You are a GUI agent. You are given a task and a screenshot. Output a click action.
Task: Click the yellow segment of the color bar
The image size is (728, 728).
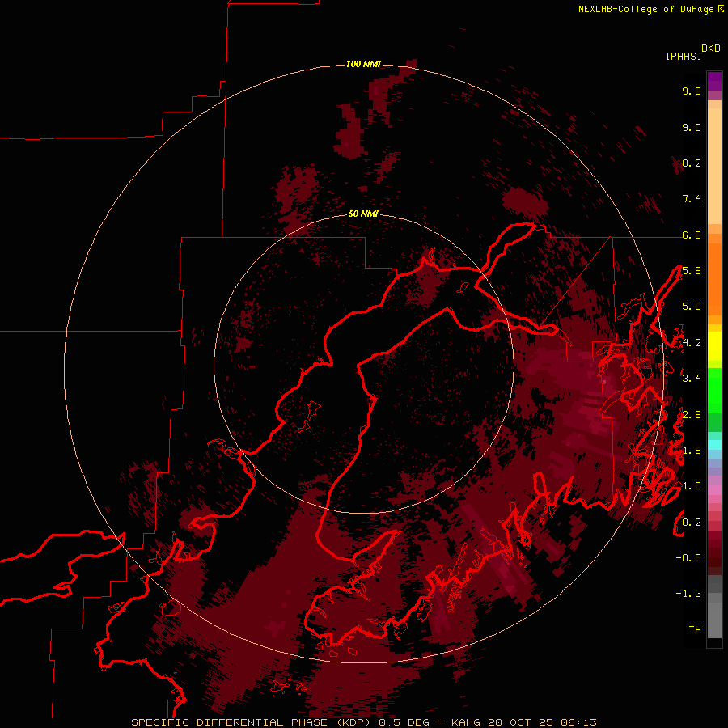pyautogui.click(x=714, y=346)
